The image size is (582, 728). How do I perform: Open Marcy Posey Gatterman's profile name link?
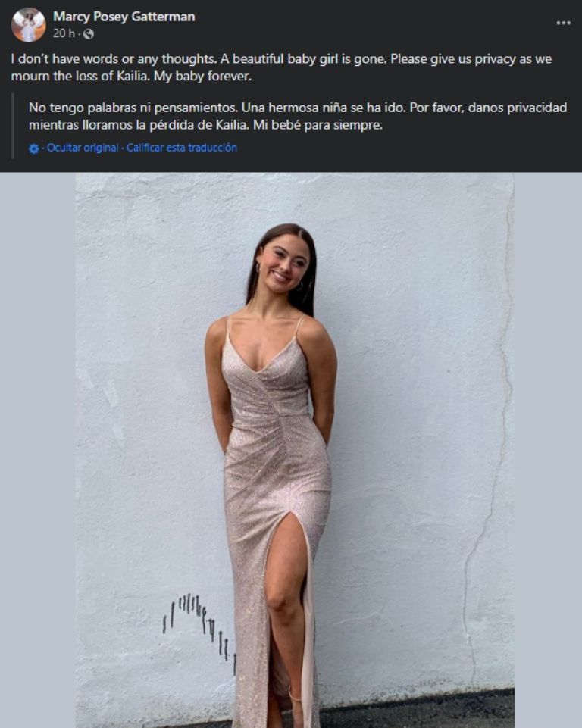(124, 17)
